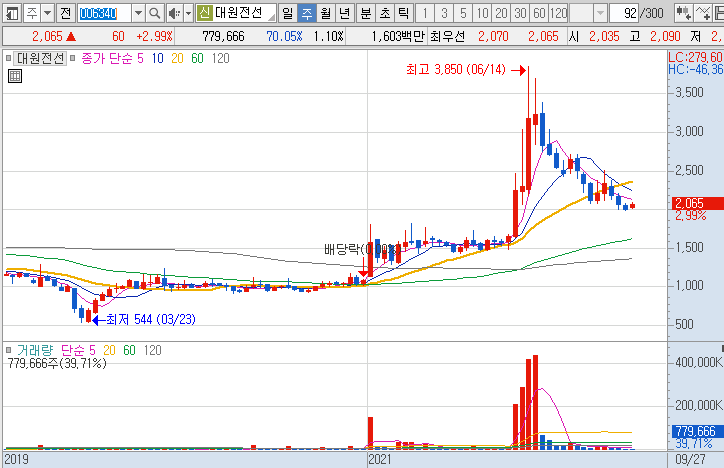Click the current price 2,065 in quote bar
The height and width of the screenshot is (468, 724).
pos(47,36)
